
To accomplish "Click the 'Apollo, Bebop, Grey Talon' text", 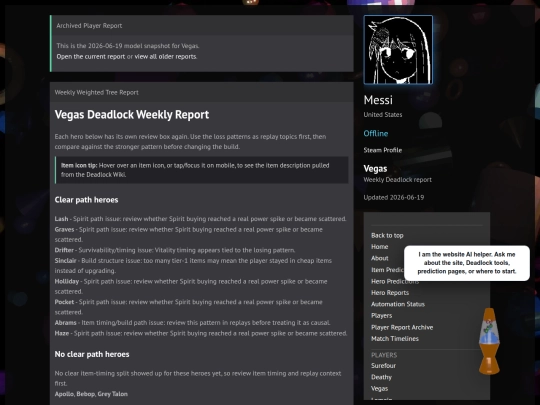I will (x=91, y=394).
